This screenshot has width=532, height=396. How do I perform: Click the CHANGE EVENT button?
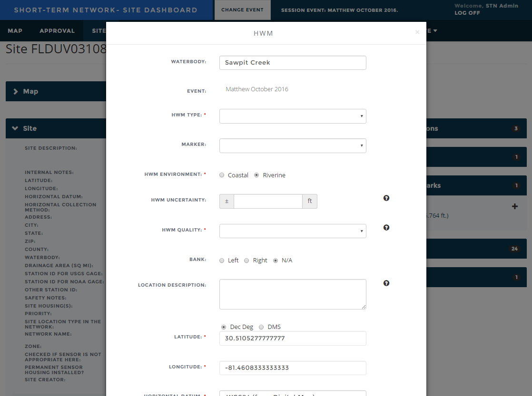(x=242, y=10)
